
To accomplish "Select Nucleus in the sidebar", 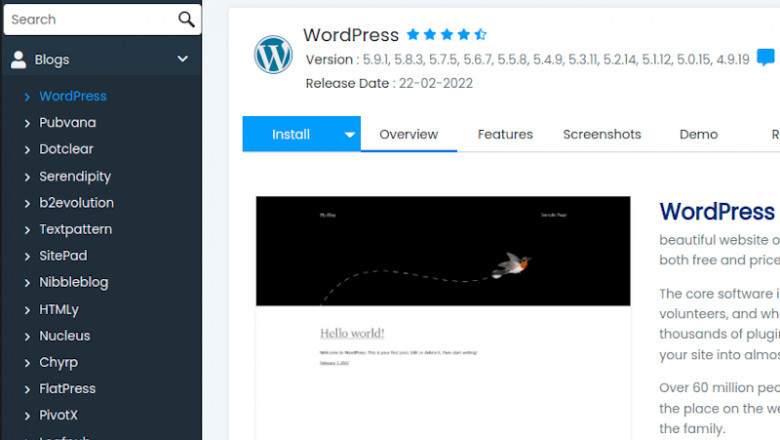I will click(x=65, y=336).
